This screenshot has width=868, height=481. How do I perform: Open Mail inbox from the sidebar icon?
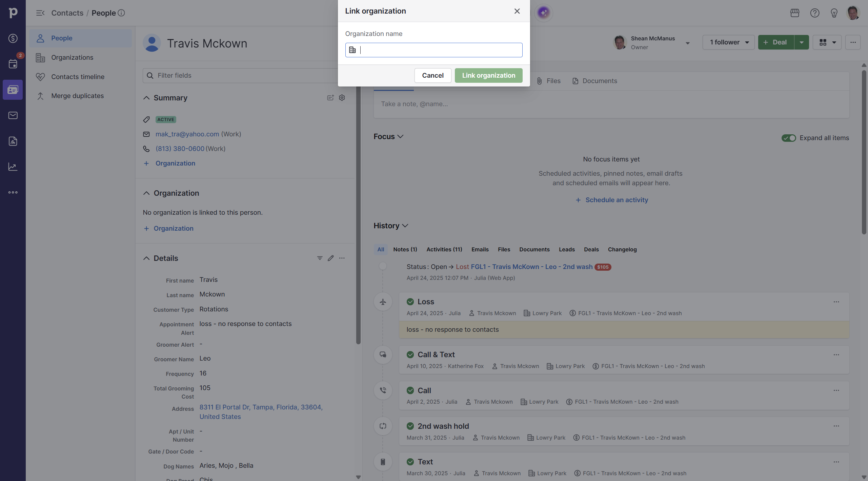click(13, 115)
